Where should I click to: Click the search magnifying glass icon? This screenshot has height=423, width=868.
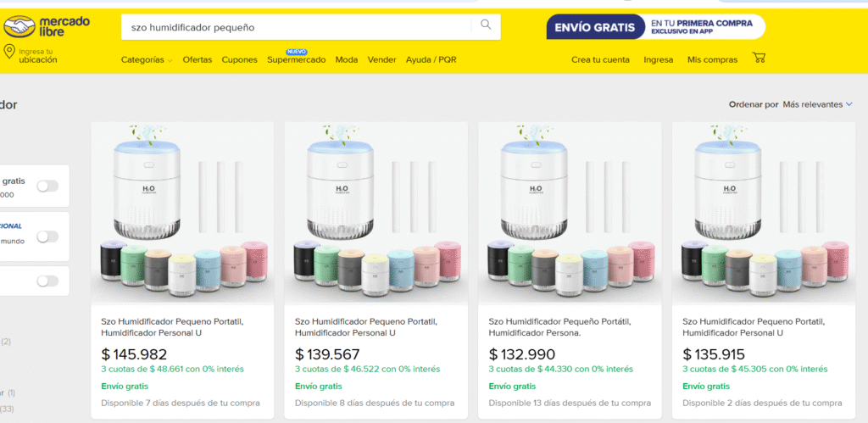coord(486,25)
